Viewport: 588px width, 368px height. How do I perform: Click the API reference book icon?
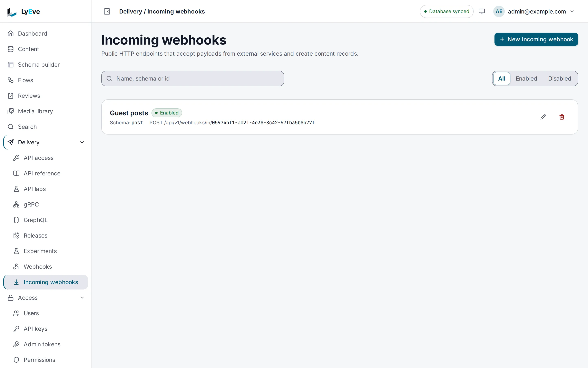(x=16, y=173)
